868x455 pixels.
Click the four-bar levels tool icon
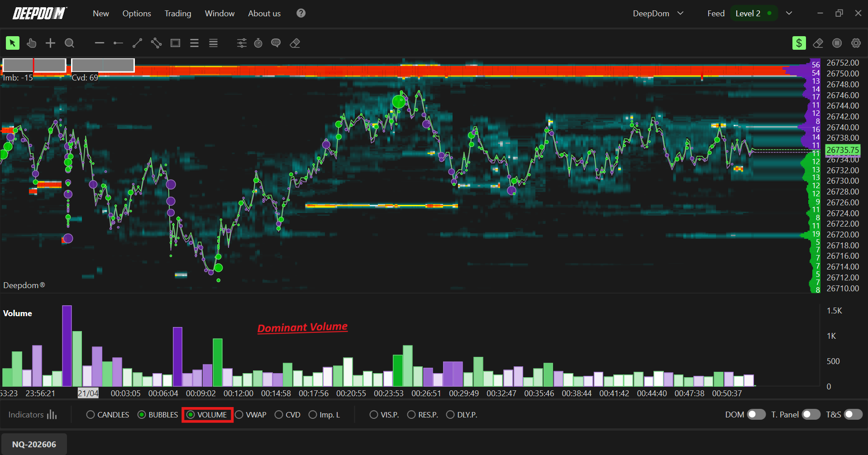click(x=213, y=43)
